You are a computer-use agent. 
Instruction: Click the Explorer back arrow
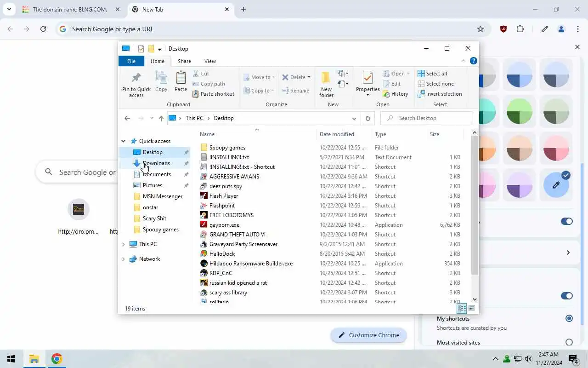point(127,118)
